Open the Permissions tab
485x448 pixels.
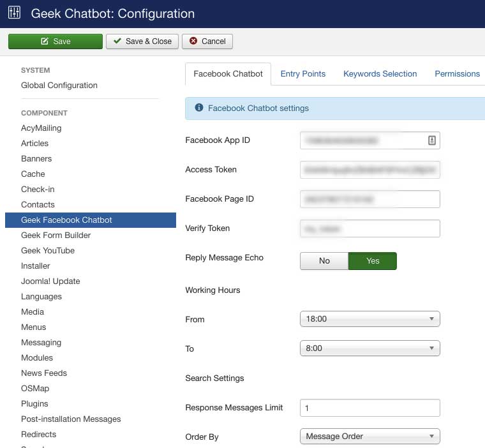pos(457,74)
